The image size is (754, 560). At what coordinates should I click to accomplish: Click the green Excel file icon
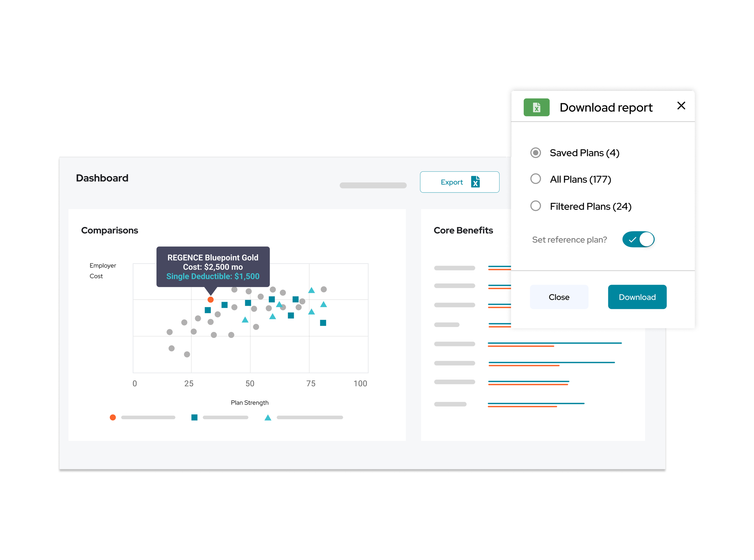coord(536,107)
